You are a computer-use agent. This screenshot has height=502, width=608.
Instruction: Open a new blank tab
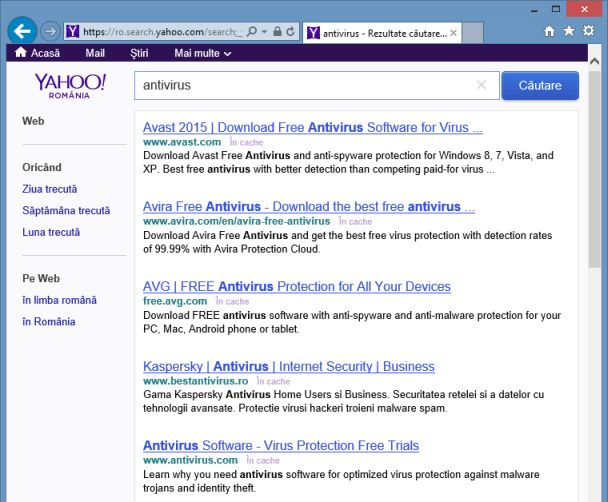point(472,33)
